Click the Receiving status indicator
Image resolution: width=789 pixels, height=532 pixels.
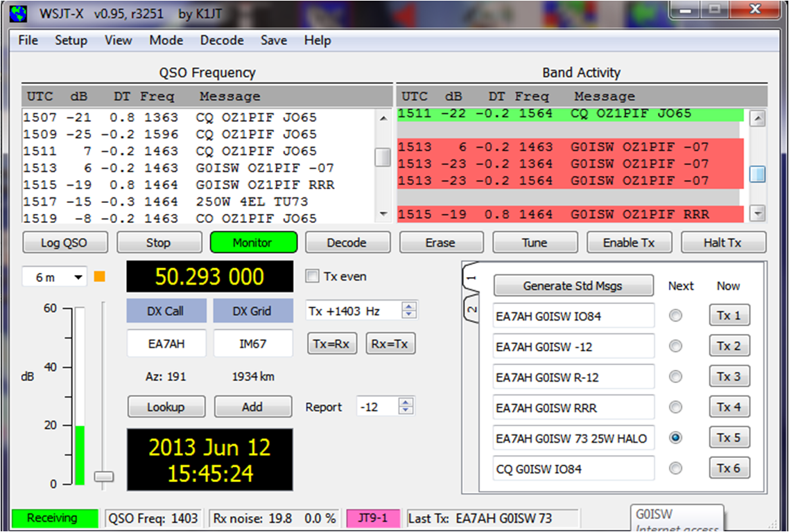pyautogui.click(x=54, y=518)
